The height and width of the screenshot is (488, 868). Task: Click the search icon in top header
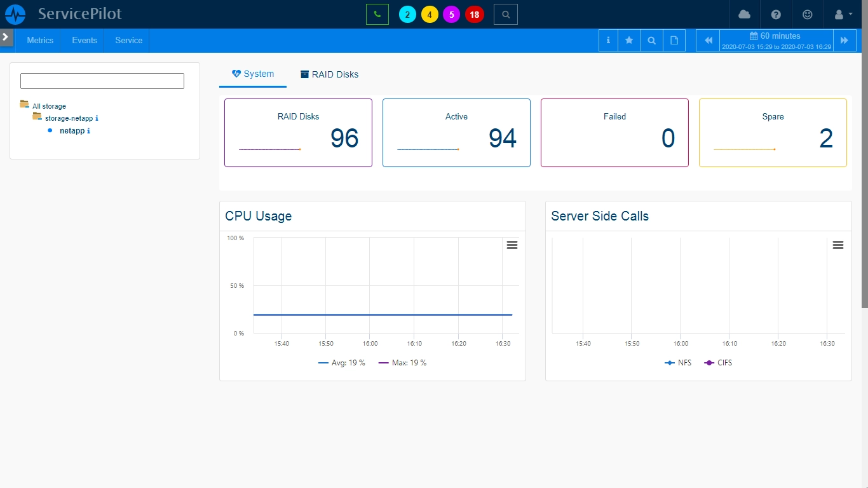(506, 14)
